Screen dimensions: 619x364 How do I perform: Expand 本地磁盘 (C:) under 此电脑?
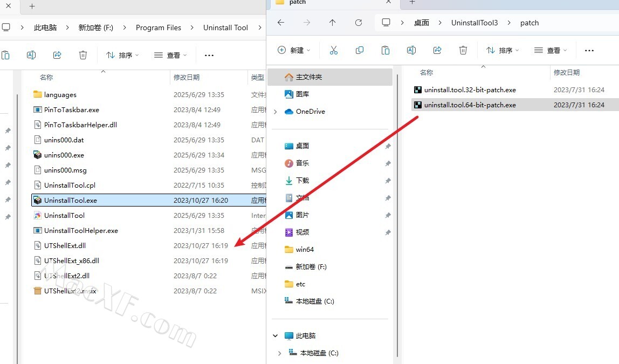279,353
